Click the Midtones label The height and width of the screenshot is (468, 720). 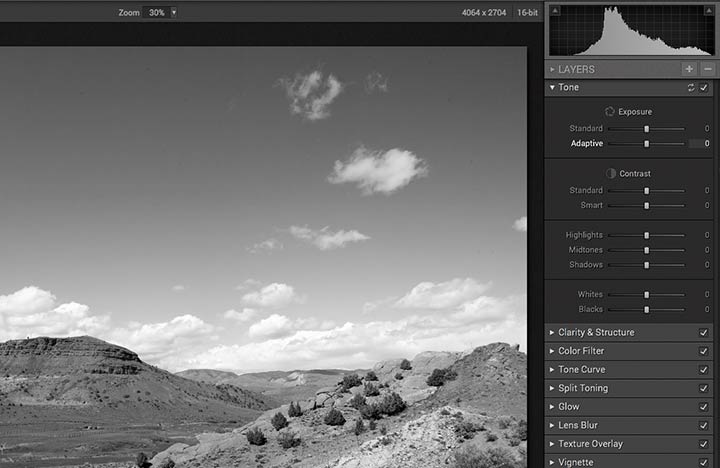pyautogui.click(x=585, y=250)
